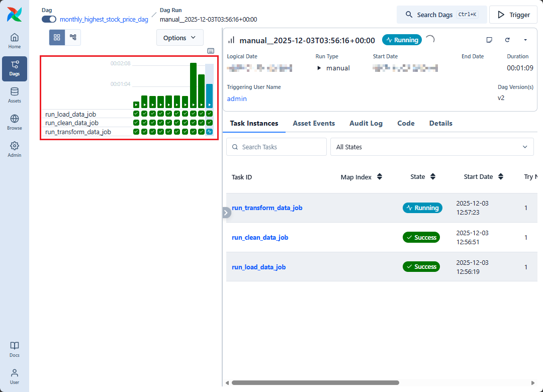Open Docs from the sidebar
This screenshot has width=543, height=392.
tap(15, 349)
